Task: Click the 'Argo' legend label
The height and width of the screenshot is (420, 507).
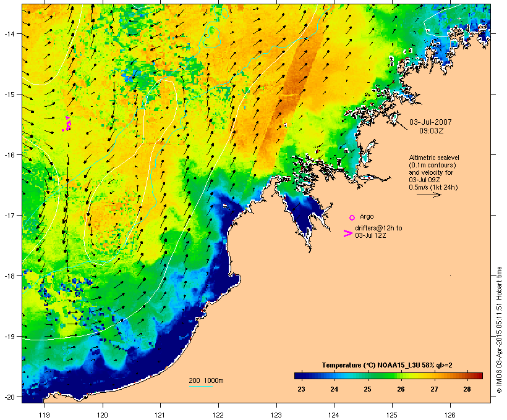Action: pyautogui.click(x=367, y=216)
